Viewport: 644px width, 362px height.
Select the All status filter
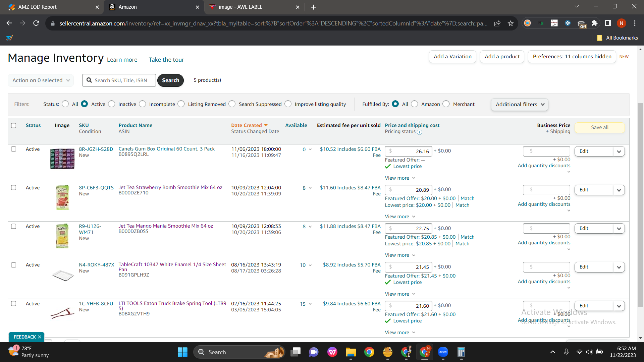65,104
